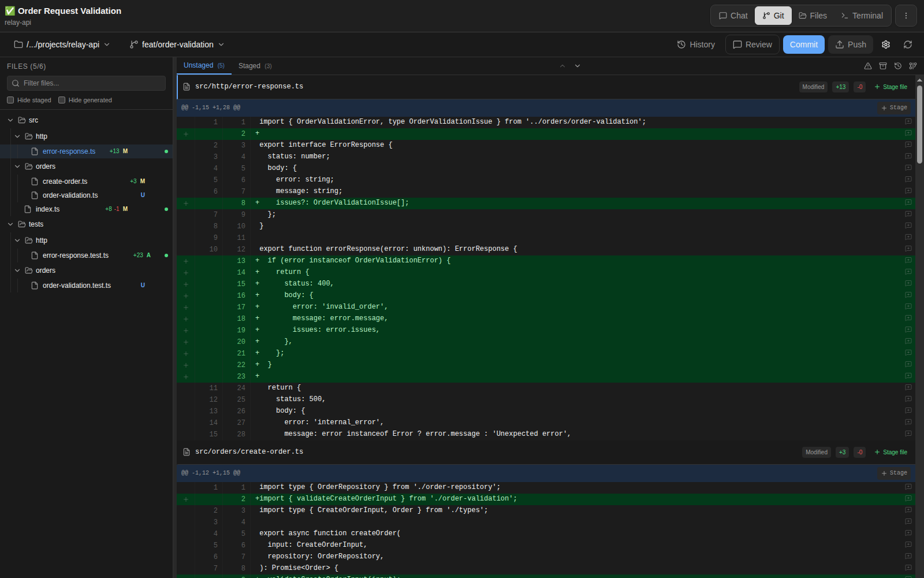Stage the added line 8 'issues?' with plus
This screenshot has width=924, height=578.
coord(186,203)
